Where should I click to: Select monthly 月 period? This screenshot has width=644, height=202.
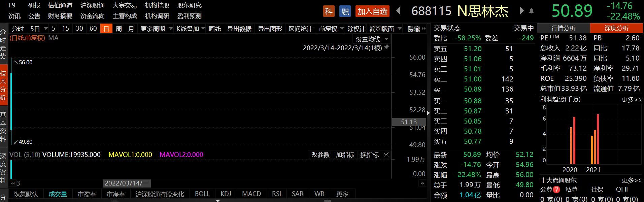click(131, 29)
